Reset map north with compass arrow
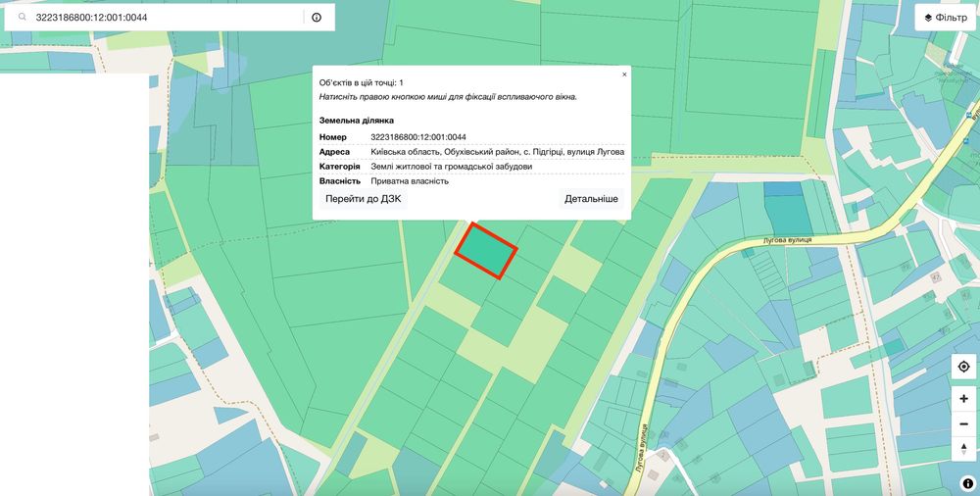980x496 pixels. coord(963,449)
